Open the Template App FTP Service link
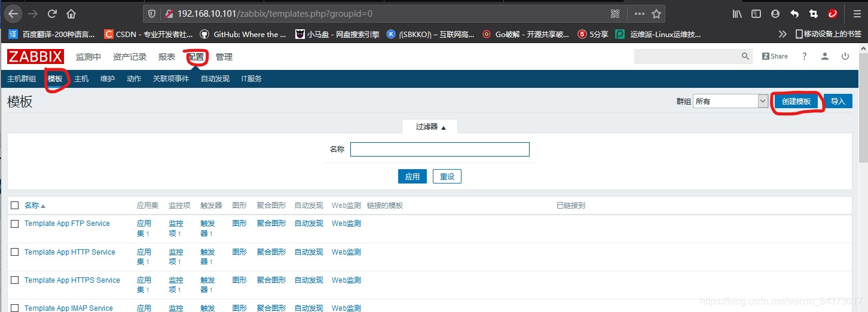 click(67, 224)
